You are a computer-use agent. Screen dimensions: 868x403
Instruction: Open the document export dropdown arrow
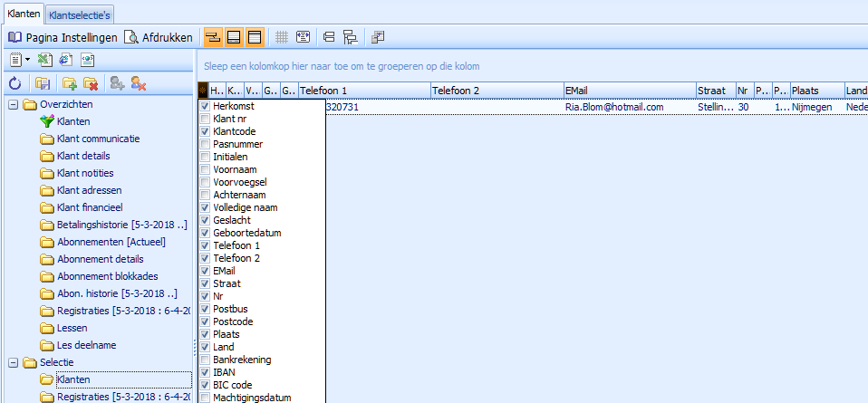[x=29, y=60]
